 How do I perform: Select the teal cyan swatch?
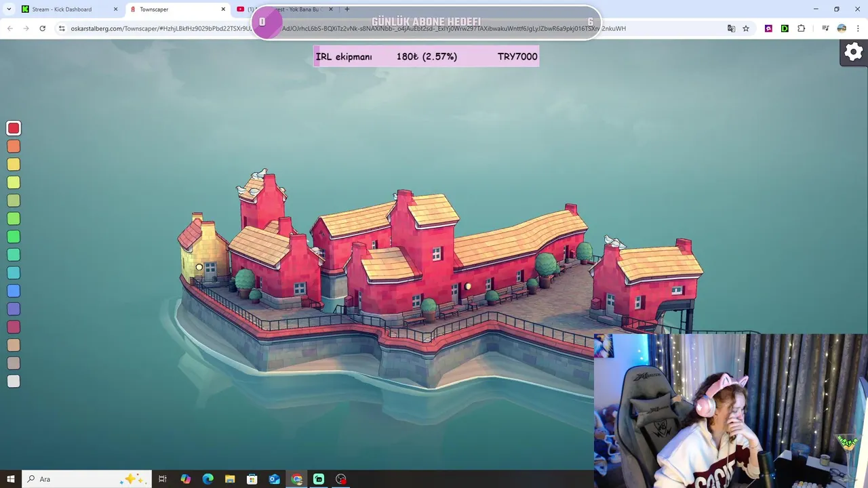click(14, 273)
